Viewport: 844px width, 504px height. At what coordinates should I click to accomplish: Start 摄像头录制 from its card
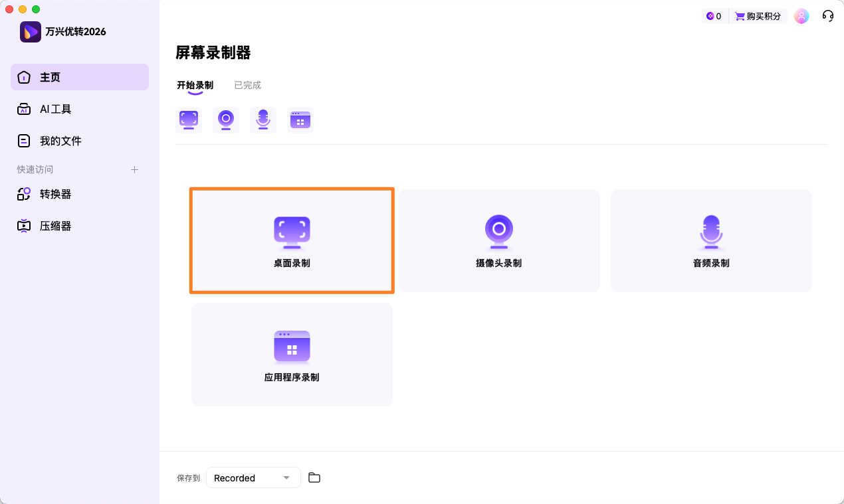pos(499,240)
